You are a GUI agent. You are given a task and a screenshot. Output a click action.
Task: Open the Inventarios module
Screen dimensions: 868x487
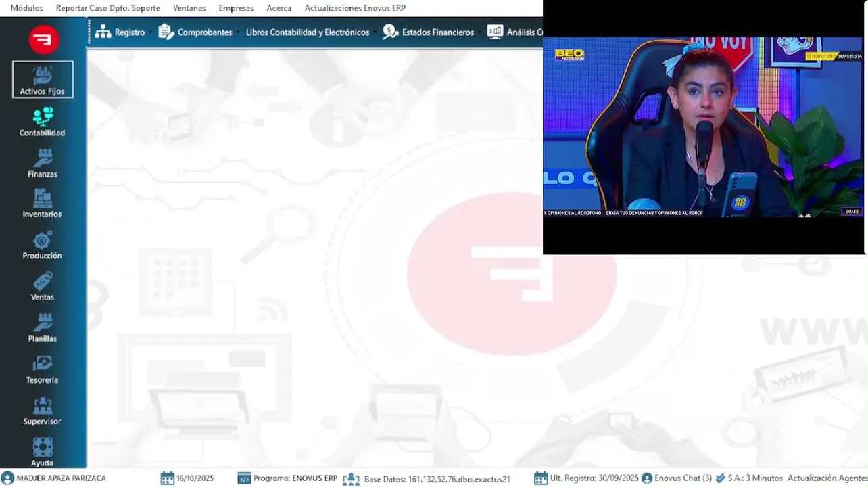coord(43,204)
